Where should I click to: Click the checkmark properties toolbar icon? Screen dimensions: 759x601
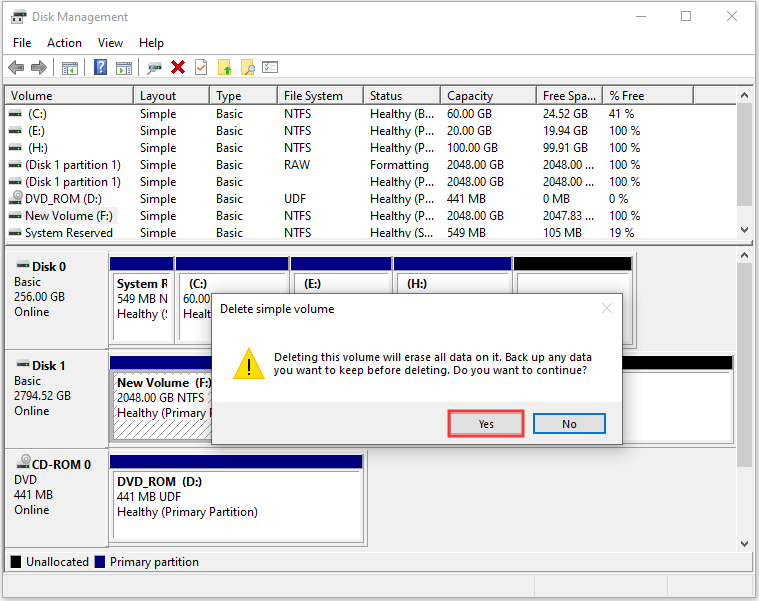click(x=201, y=67)
